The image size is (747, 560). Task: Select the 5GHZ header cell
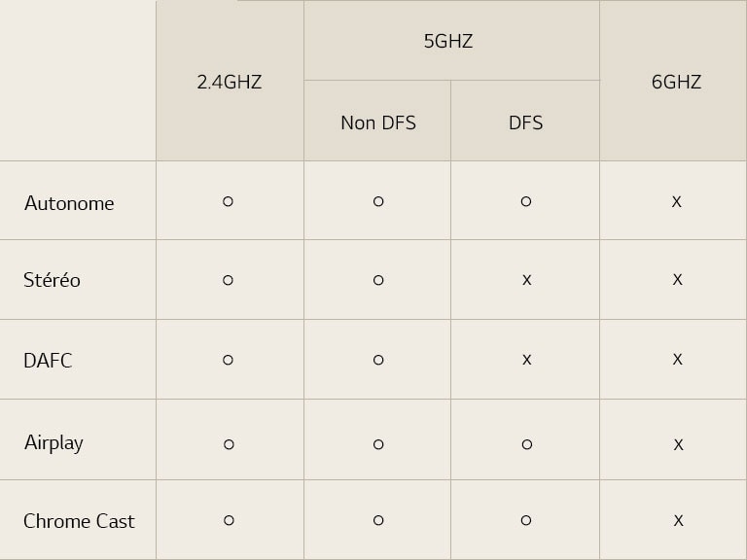[x=451, y=41]
